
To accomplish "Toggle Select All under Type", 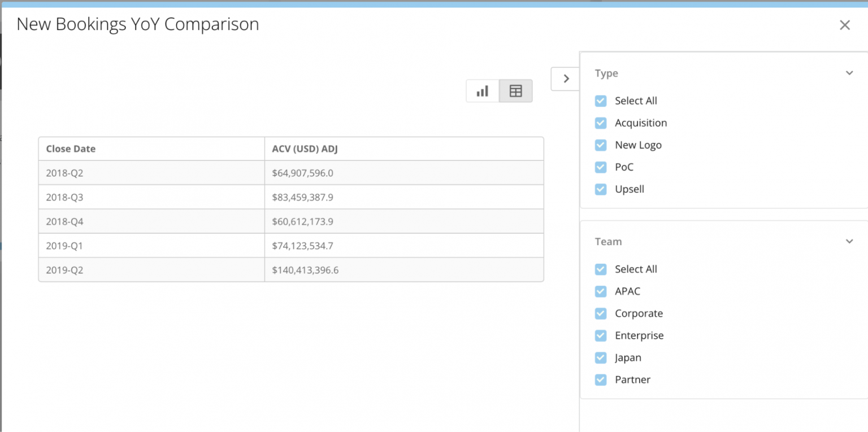I will coord(600,101).
